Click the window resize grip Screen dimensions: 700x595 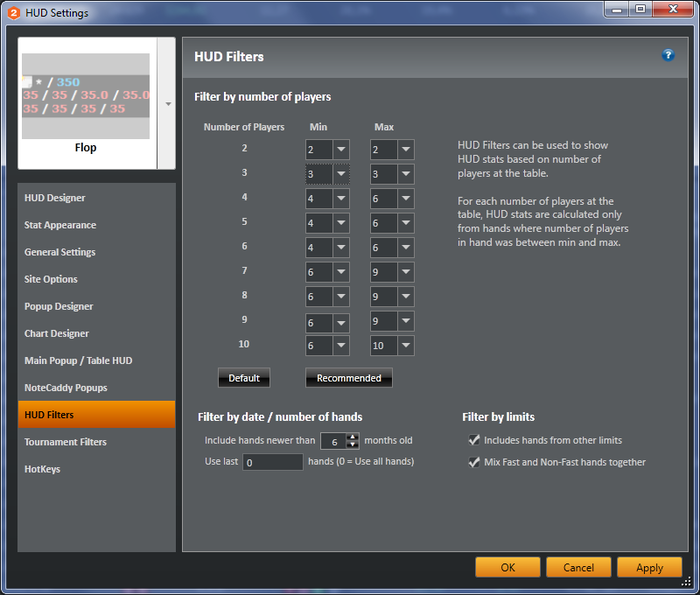click(x=687, y=582)
